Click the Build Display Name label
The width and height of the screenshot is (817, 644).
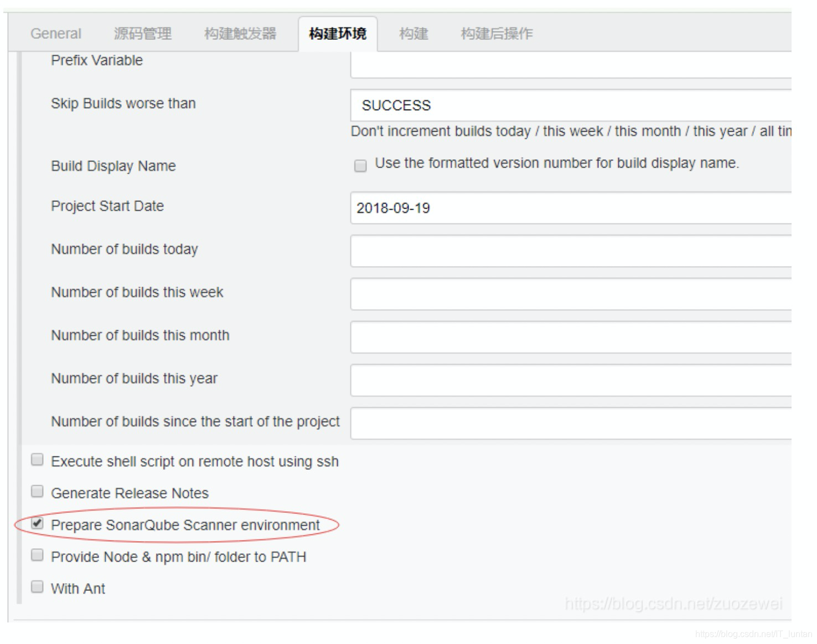click(x=113, y=166)
